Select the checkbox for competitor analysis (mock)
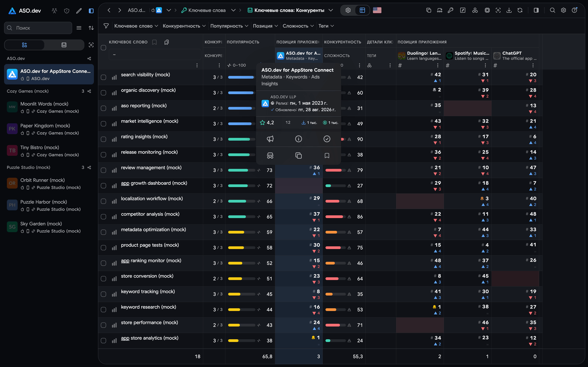 tap(103, 217)
